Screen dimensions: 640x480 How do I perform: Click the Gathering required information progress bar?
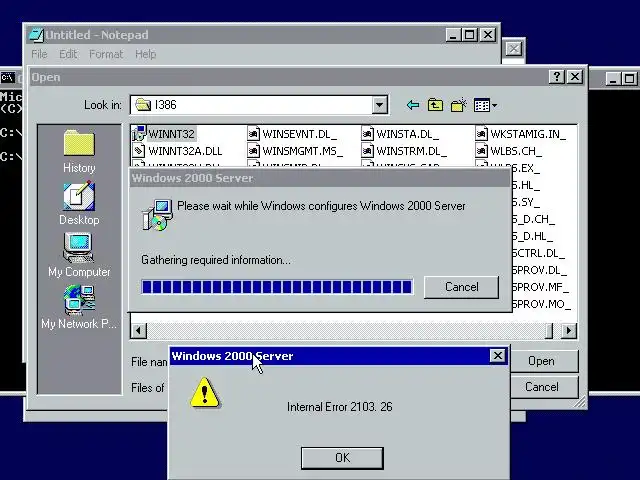point(277,287)
